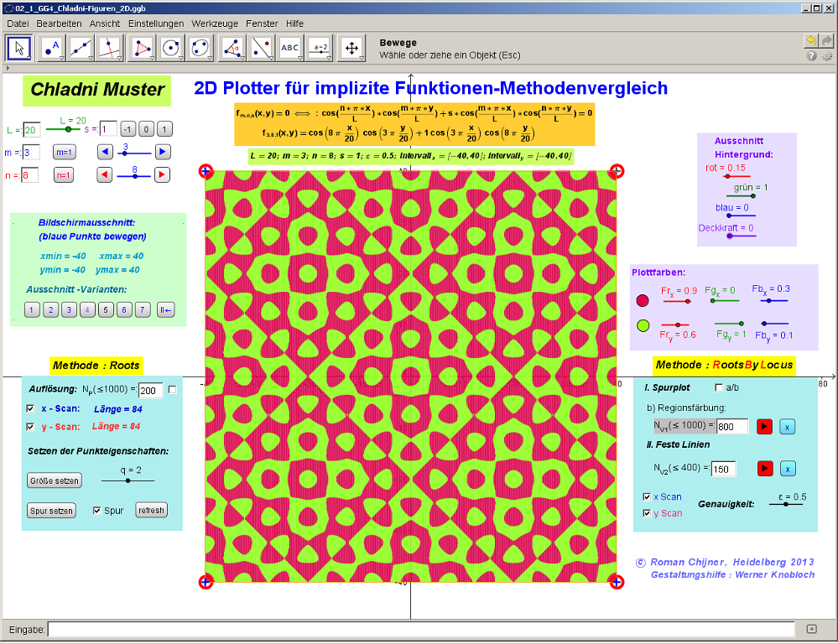Disable x - Scan in Methode Roots

31,408
